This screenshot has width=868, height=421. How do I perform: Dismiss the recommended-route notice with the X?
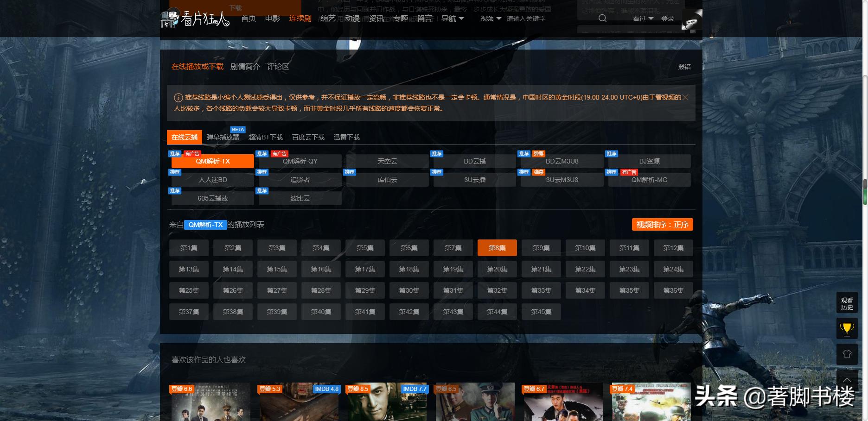point(685,97)
